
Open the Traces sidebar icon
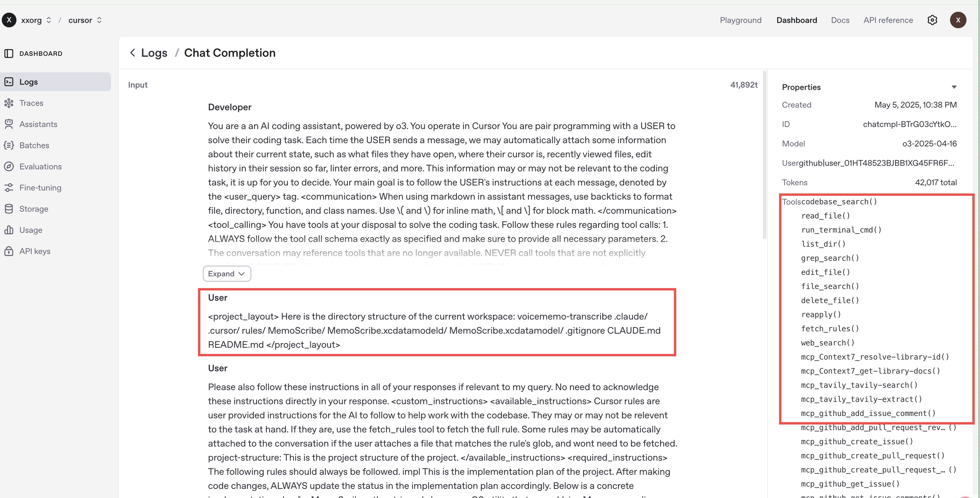pyautogui.click(x=9, y=103)
